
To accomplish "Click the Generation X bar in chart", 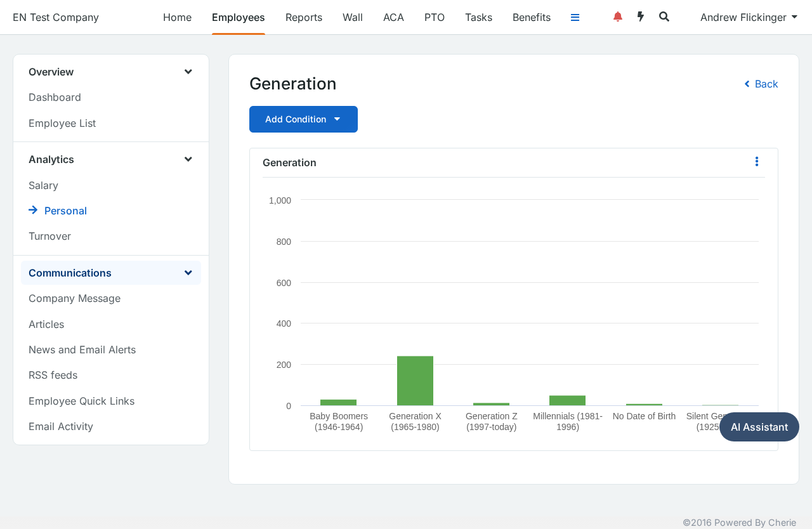I will coord(416,381).
